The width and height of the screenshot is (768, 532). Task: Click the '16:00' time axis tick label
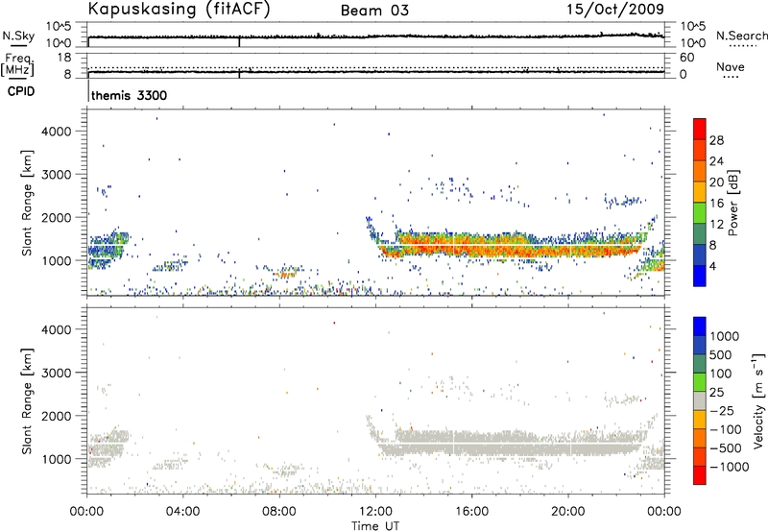tap(471, 512)
